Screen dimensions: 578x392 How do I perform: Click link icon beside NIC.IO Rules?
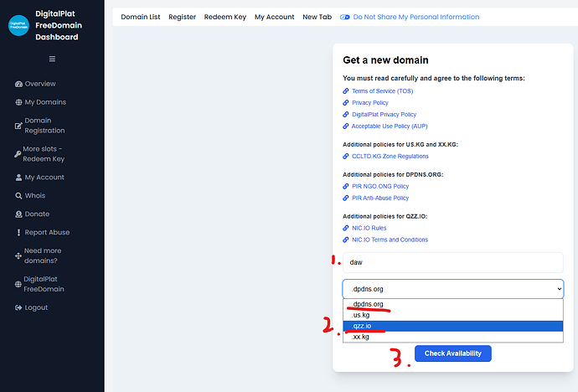(x=346, y=228)
